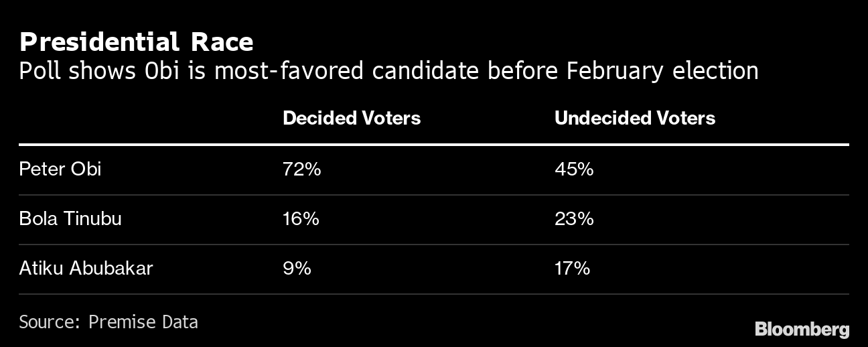
Task: Click Bola Tinubu's 16% decided value
Action: [301, 218]
